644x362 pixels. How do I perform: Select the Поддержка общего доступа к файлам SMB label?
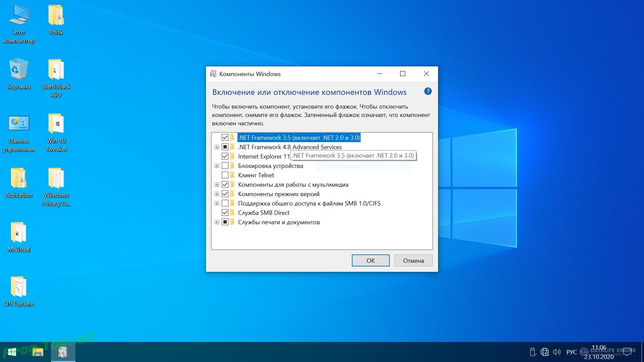click(x=309, y=203)
